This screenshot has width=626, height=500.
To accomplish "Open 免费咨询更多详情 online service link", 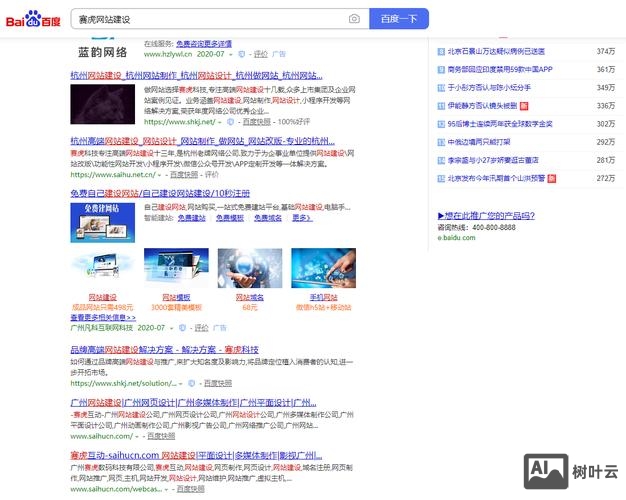I will coord(204,44).
